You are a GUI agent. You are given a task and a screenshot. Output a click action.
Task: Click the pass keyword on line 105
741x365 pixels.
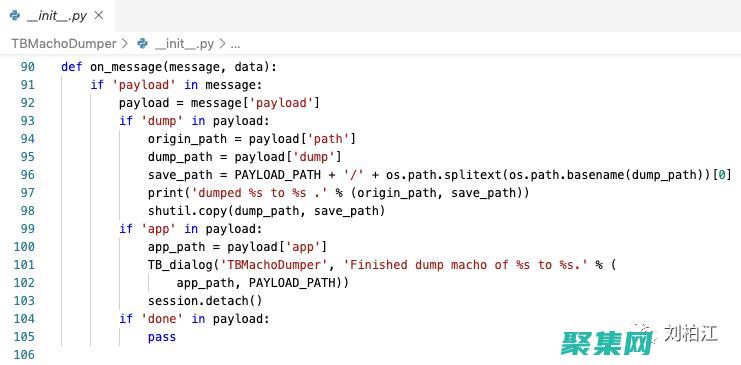(162, 337)
